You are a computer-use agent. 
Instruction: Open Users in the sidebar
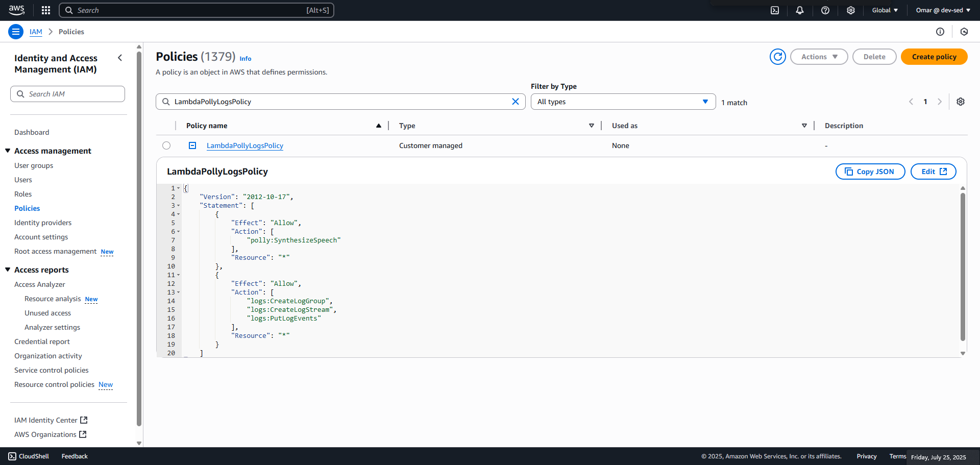coord(23,180)
